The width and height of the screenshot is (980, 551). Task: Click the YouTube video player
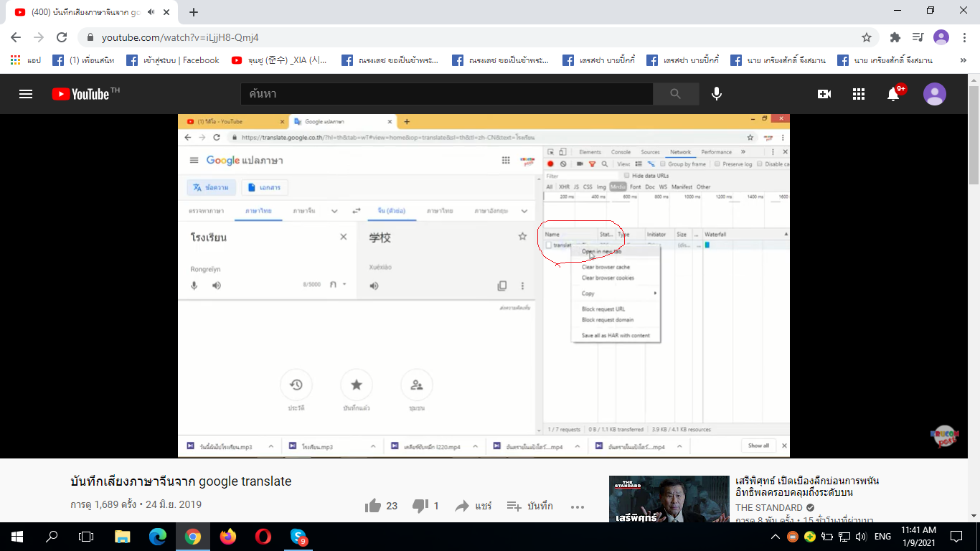click(x=484, y=286)
